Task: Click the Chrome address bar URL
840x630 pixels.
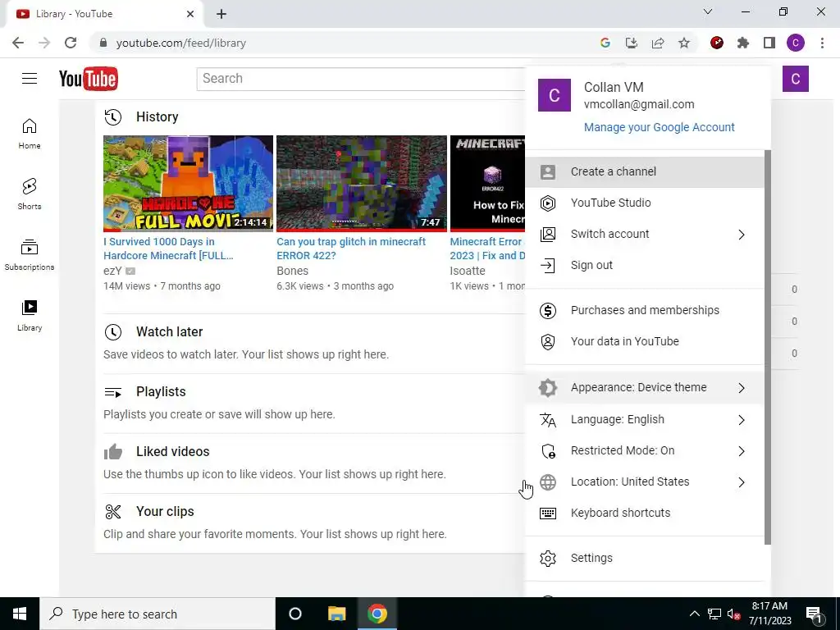Action: click(x=181, y=43)
